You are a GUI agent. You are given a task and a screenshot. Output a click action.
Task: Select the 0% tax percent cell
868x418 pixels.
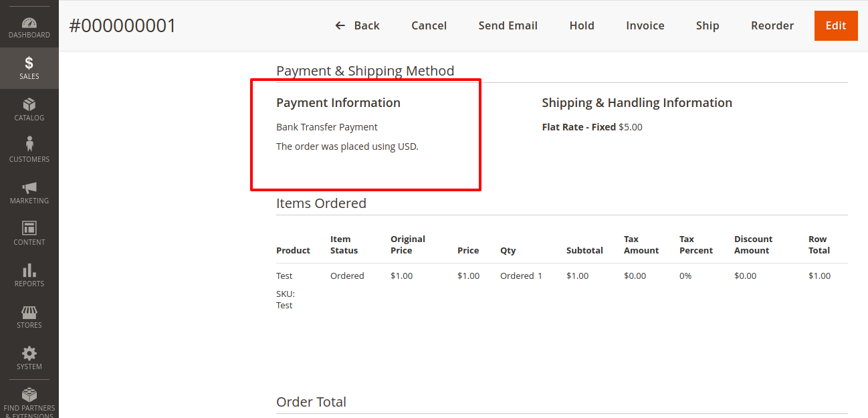tap(685, 276)
